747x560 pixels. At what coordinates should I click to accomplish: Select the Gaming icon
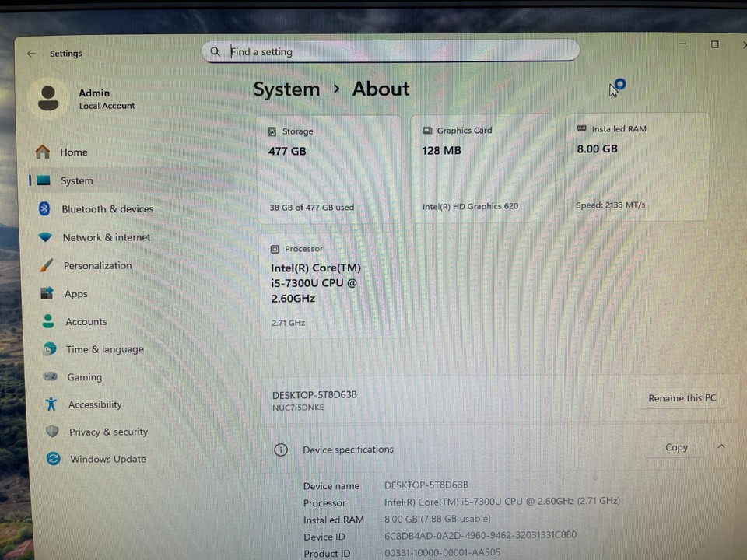pyautogui.click(x=48, y=376)
